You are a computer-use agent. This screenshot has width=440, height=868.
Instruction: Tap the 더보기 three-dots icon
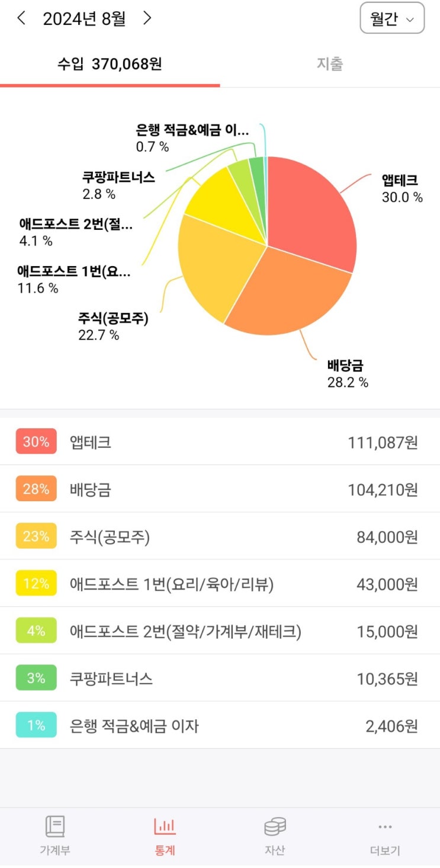pyautogui.click(x=385, y=827)
